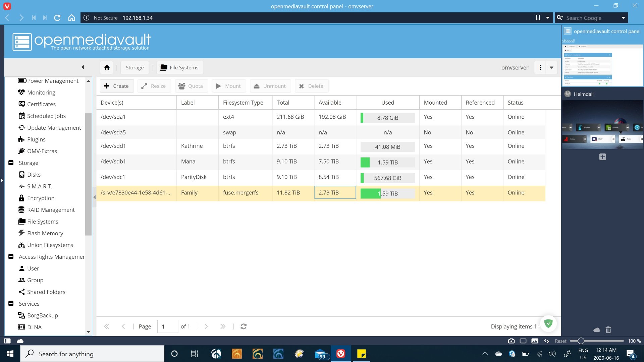Open Shared Folders

pyautogui.click(x=42, y=292)
